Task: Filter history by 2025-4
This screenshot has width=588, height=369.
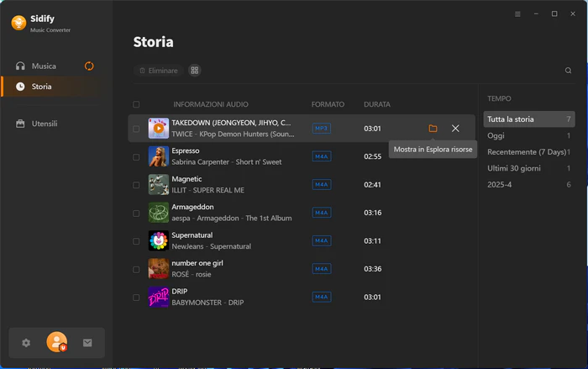Action: click(528, 185)
